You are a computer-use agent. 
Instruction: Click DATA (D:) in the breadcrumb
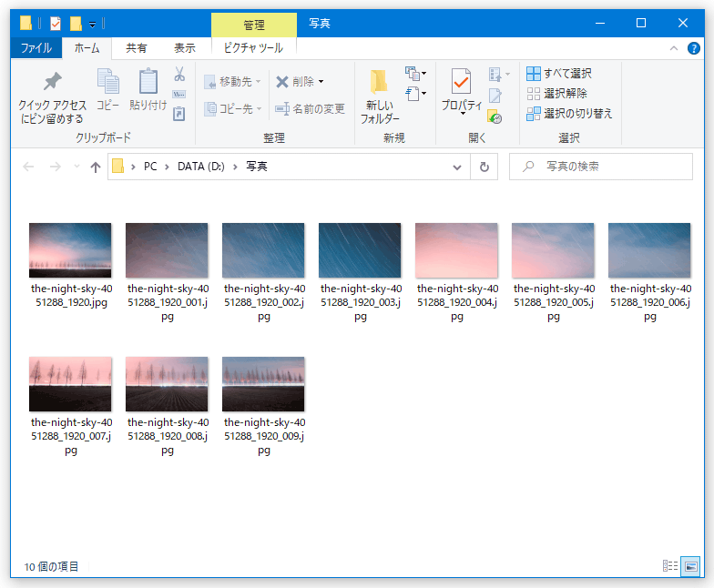click(200, 167)
